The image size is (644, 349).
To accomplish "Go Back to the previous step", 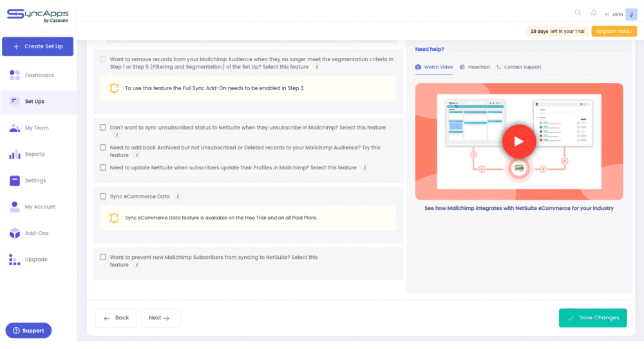I will 116,318.
